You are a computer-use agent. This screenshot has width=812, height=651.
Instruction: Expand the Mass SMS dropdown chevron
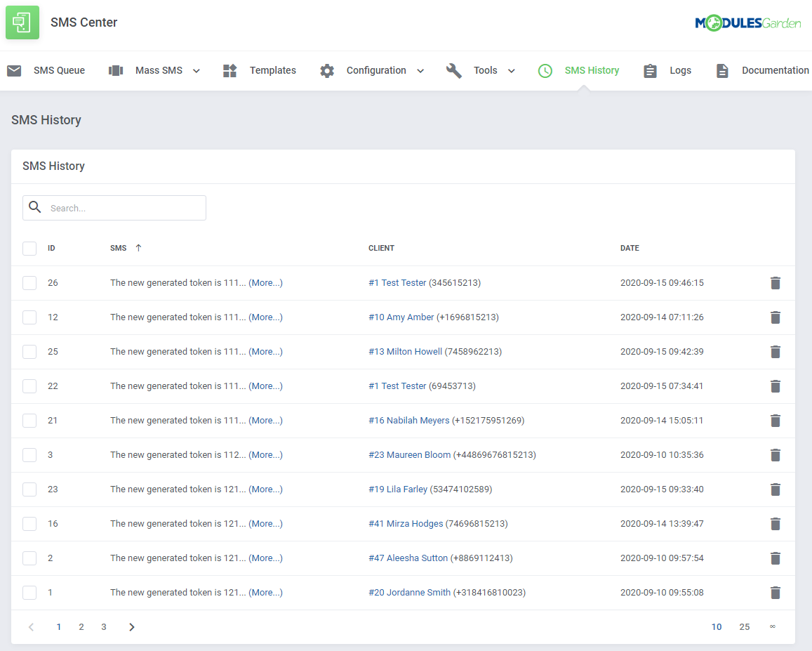pos(197,71)
